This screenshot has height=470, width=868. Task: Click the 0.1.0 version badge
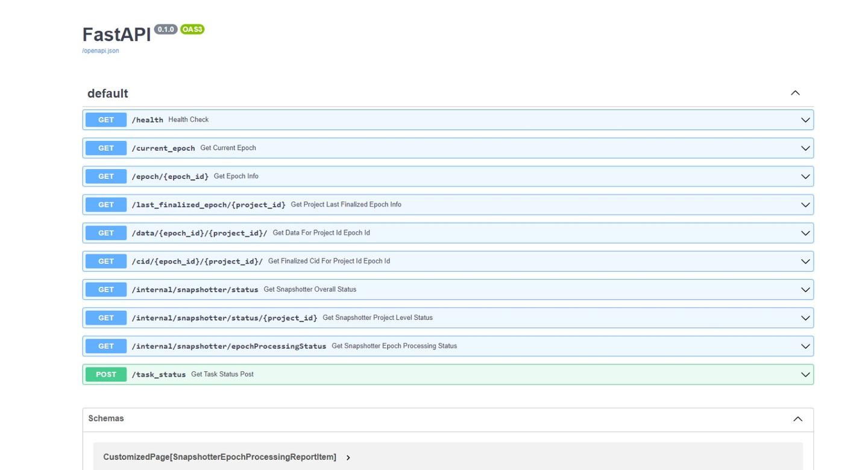[x=166, y=29]
